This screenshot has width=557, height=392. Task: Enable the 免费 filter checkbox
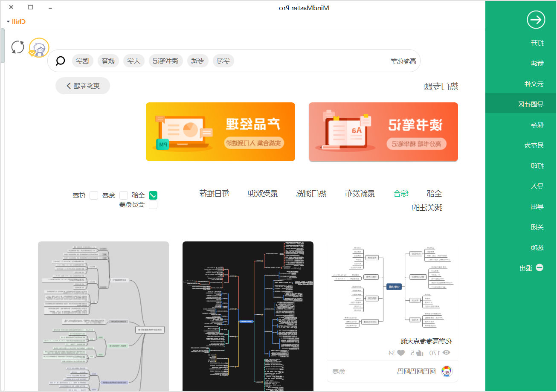pos(124,195)
